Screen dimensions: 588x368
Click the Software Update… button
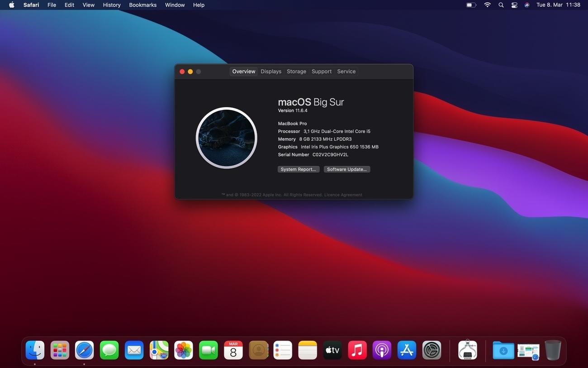click(x=347, y=169)
